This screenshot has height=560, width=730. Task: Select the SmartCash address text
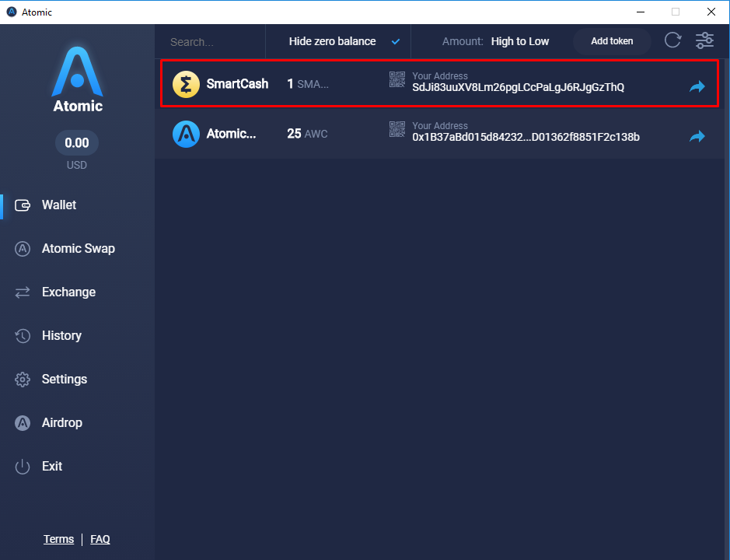[518, 87]
